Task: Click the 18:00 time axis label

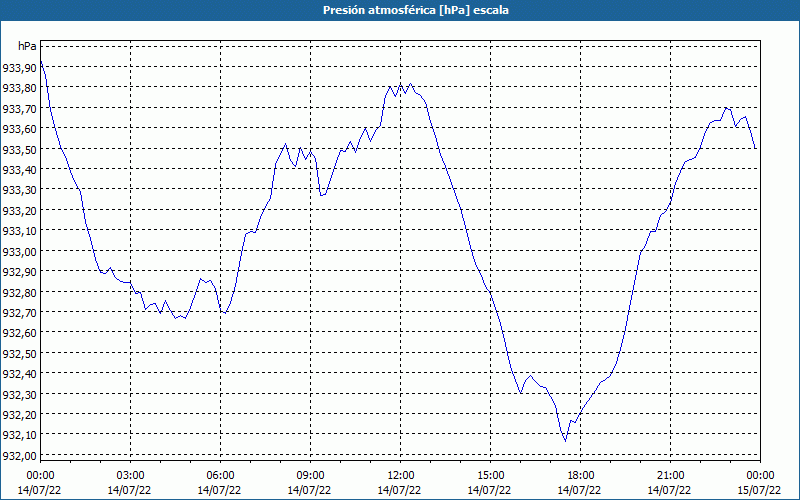Action: 581,476
